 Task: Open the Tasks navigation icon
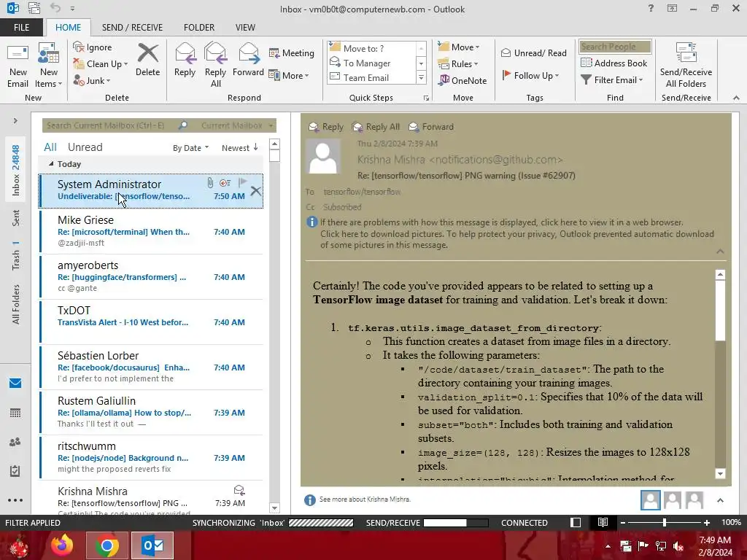point(15,471)
